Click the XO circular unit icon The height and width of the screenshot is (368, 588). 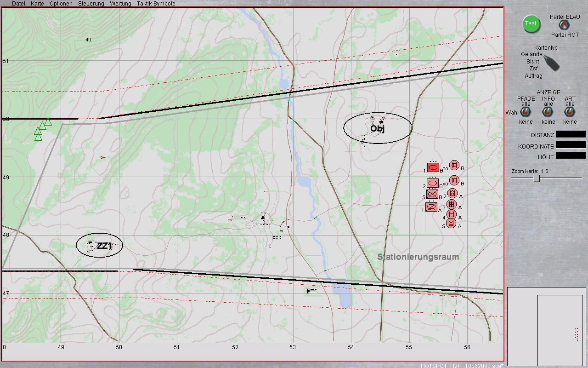[x=454, y=180]
